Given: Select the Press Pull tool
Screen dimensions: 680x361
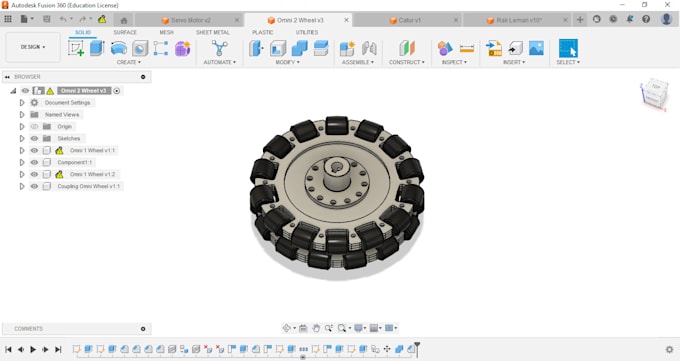Looking at the screenshot, I should [x=256, y=48].
